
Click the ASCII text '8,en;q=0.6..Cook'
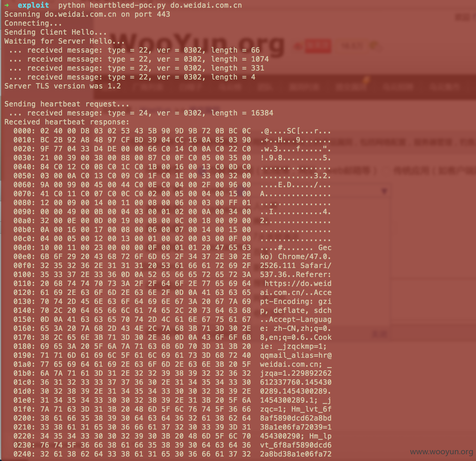pos(296,337)
